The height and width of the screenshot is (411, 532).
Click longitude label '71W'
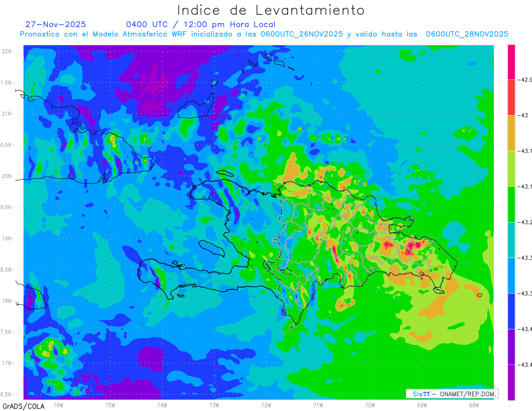click(x=318, y=404)
